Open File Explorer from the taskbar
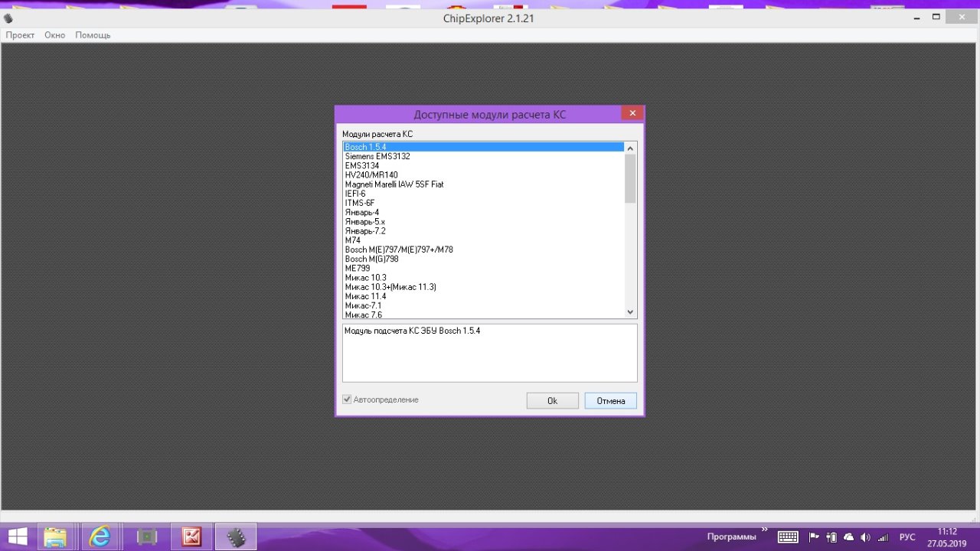 (x=56, y=537)
